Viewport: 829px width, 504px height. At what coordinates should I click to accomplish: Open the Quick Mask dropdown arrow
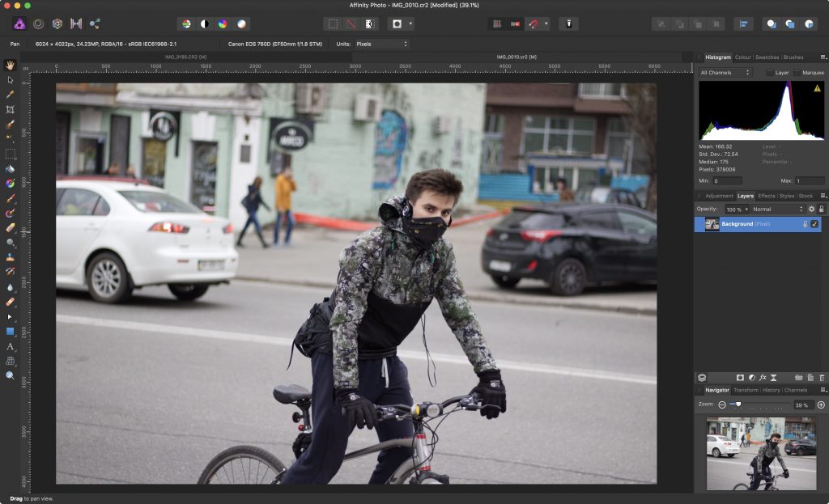410,23
